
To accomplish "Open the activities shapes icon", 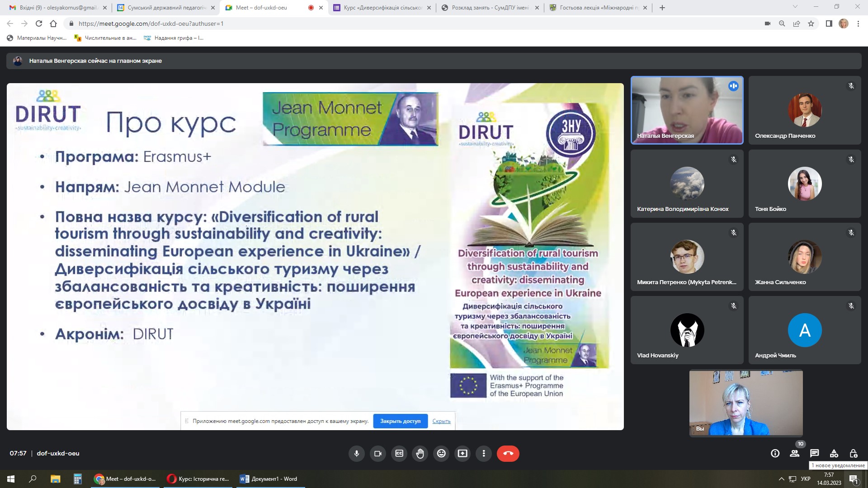I will click(834, 453).
